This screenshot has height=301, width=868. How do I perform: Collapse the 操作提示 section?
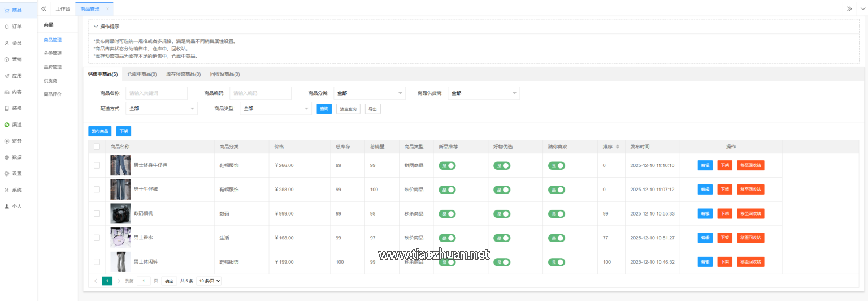[x=96, y=27]
